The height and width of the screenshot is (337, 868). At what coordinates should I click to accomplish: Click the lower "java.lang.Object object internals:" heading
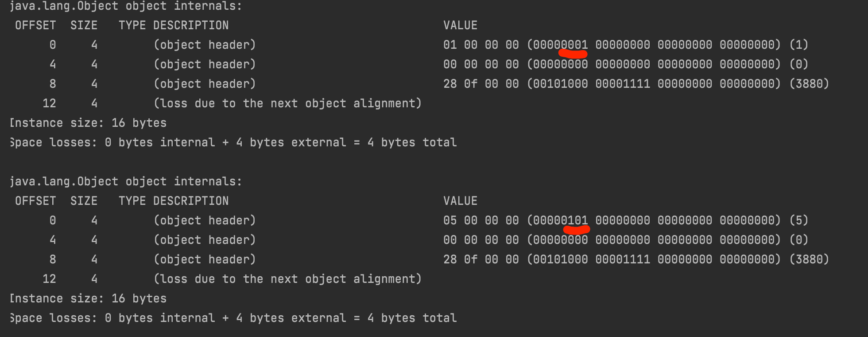126,181
